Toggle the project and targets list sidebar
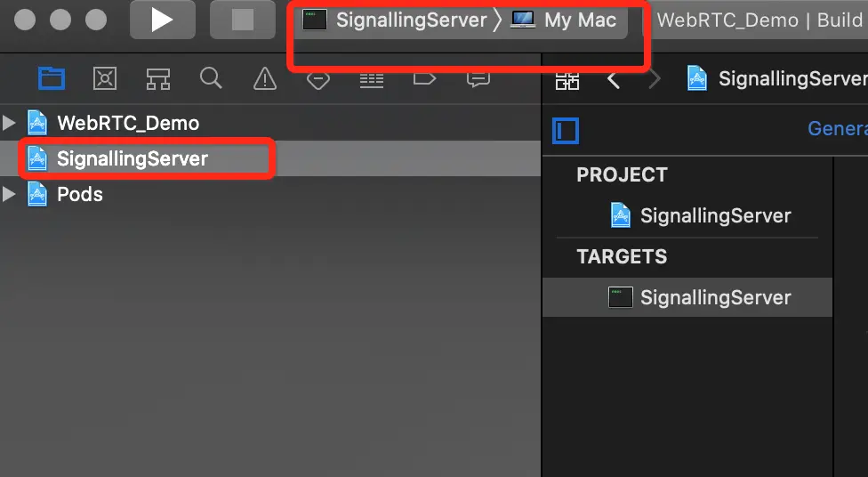Screen dimensions: 868x477 [x=566, y=131]
